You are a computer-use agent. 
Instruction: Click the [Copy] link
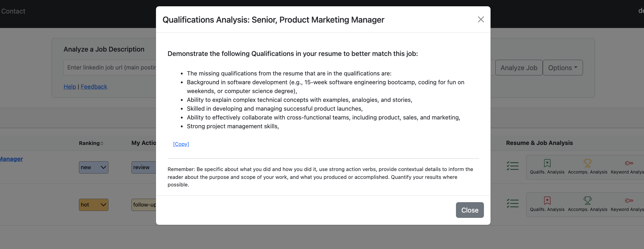(181, 144)
